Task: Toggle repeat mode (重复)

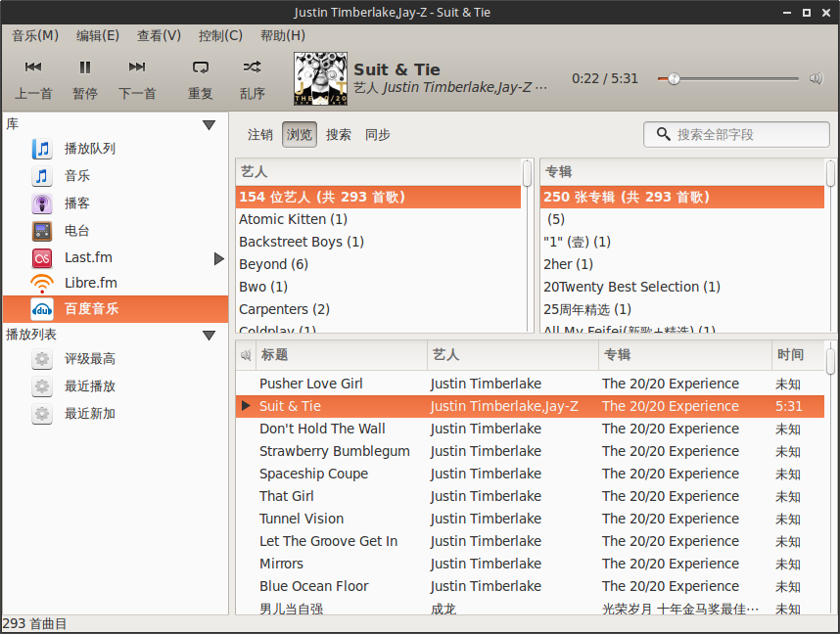Action: click(201, 78)
